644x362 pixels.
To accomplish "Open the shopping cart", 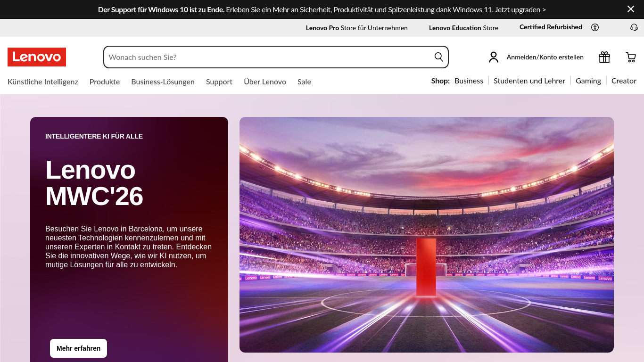I will click(x=631, y=57).
